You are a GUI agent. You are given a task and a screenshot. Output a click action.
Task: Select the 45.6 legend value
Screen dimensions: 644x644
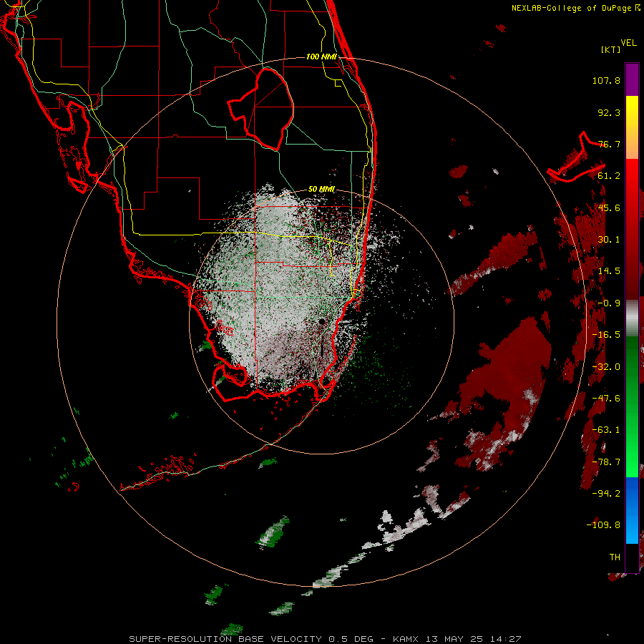point(609,208)
